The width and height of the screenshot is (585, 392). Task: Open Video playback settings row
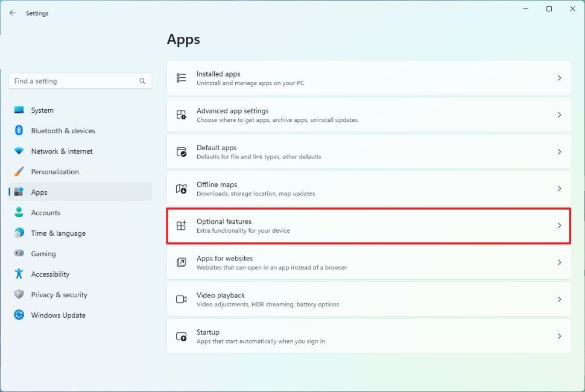[x=368, y=299]
